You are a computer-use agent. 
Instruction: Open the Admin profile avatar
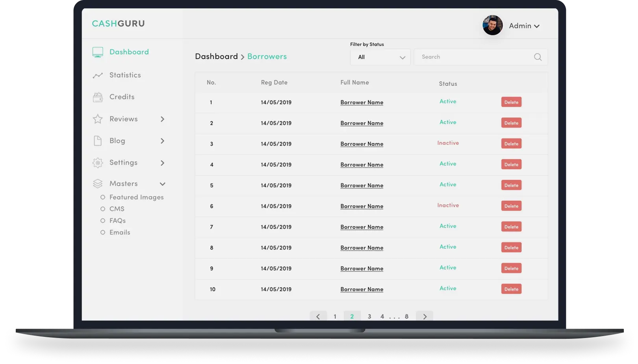(492, 25)
